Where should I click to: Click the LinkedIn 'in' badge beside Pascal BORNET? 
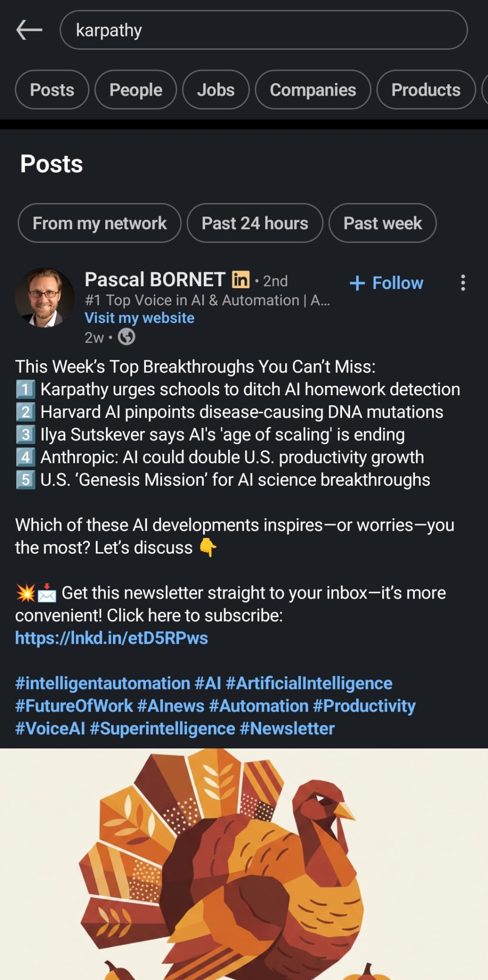[241, 279]
